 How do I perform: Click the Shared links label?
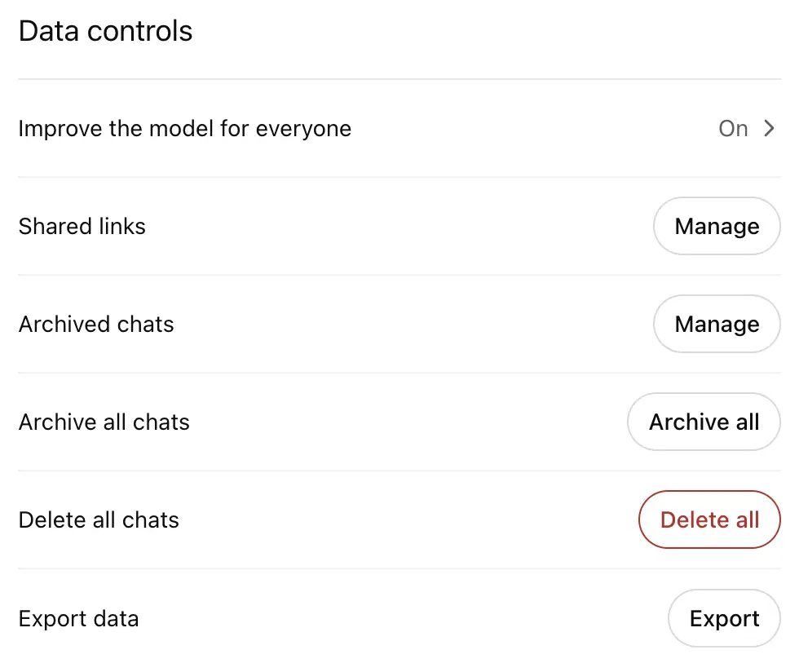click(x=82, y=226)
